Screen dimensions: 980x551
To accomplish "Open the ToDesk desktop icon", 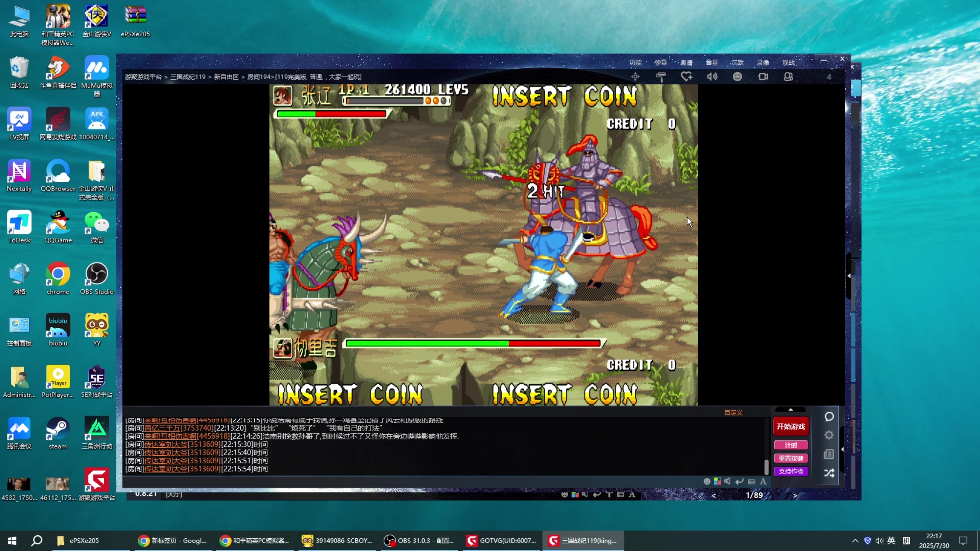I will pyautogui.click(x=19, y=227).
